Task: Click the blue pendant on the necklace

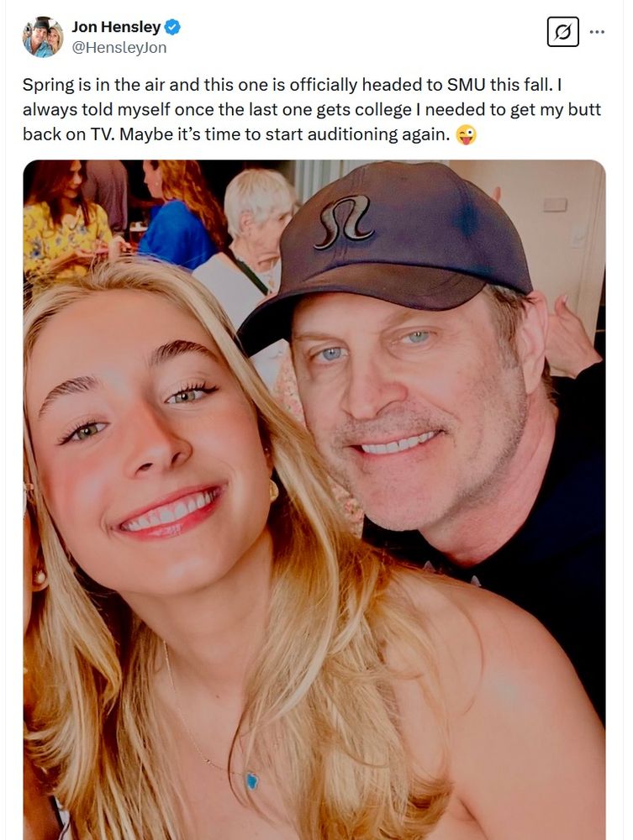Action: coord(251,780)
